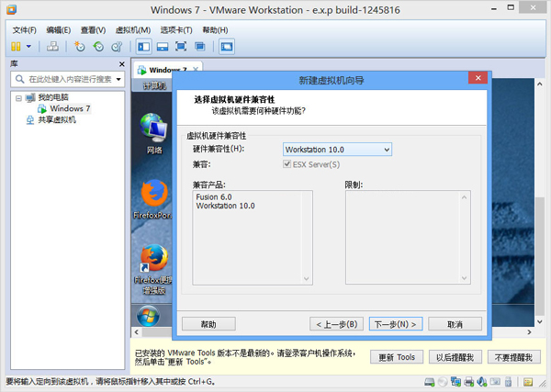The width and height of the screenshot is (551, 392).
Task: Toggle the library sidebar view icon
Action: tap(144, 47)
